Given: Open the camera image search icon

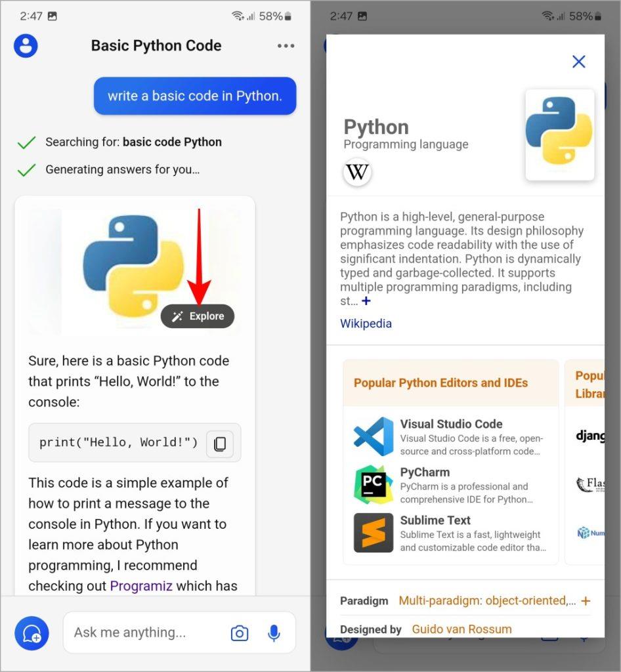Looking at the screenshot, I should 239,633.
